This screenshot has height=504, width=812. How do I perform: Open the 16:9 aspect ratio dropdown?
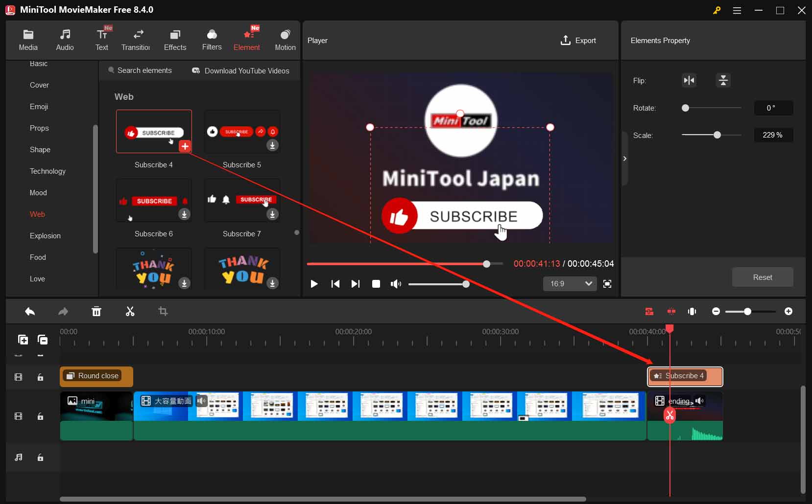(x=570, y=284)
